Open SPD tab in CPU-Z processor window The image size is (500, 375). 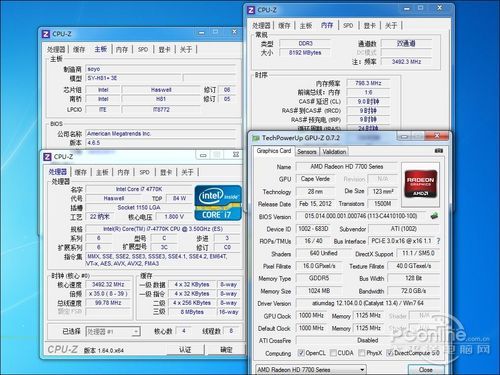(x=144, y=172)
